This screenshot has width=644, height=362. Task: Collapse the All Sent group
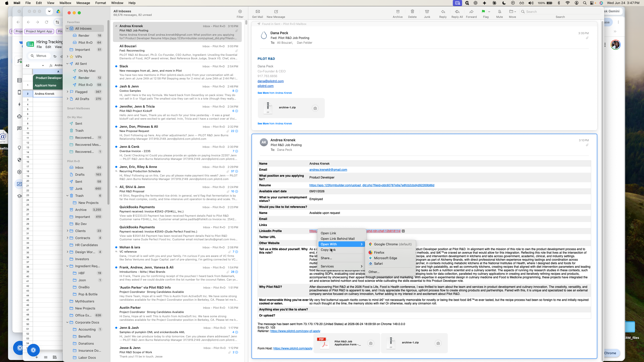67,64
